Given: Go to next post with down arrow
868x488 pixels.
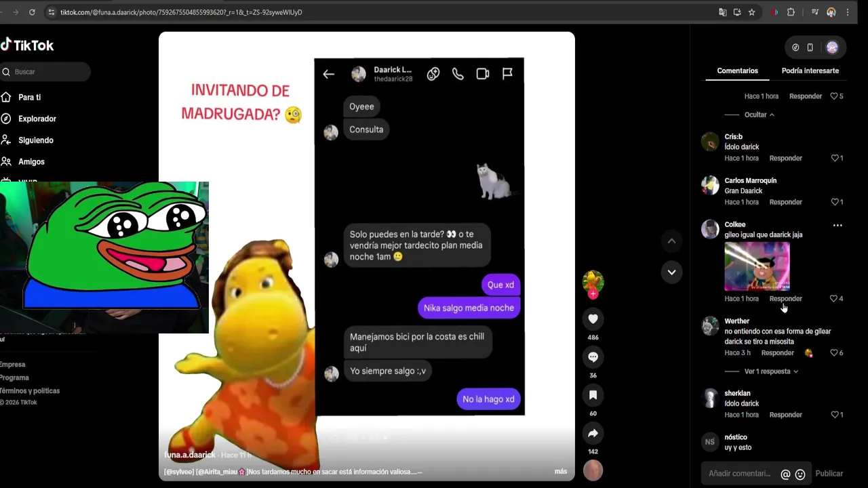Looking at the screenshot, I should (671, 272).
